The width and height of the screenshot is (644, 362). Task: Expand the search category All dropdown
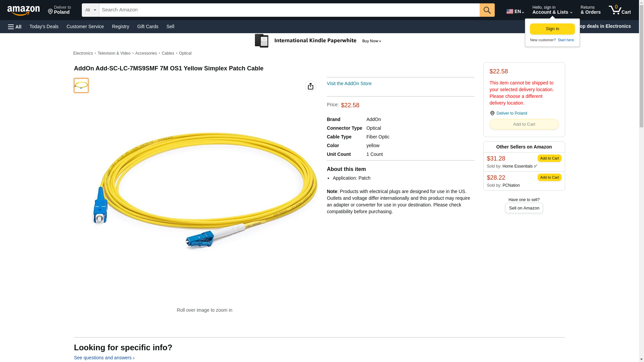tap(90, 10)
